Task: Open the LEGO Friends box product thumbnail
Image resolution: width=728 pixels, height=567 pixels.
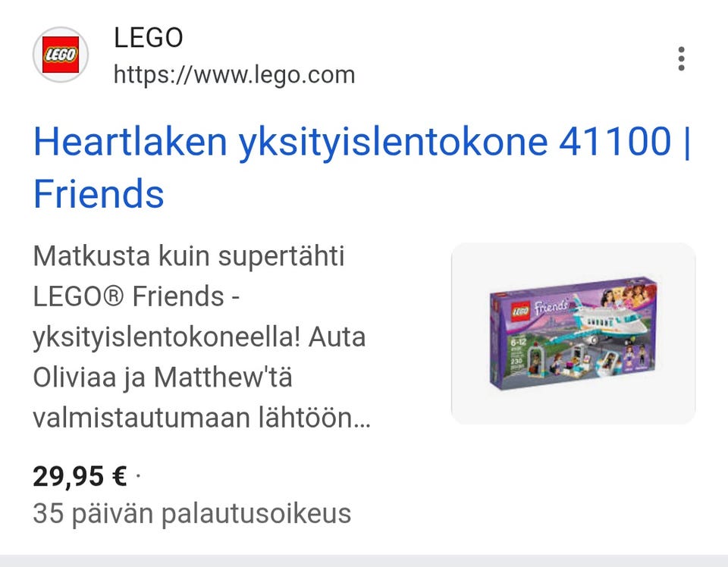Action: [x=573, y=333]
